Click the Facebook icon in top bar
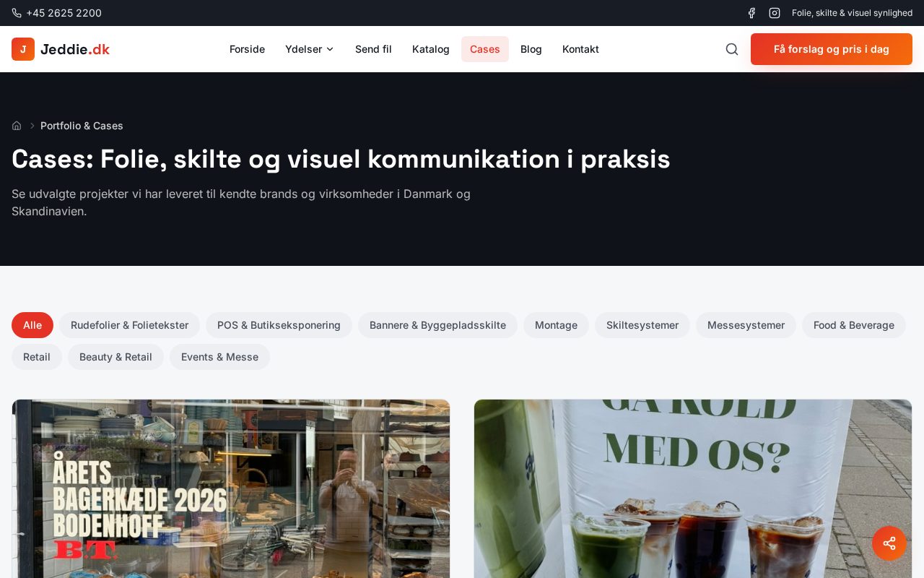924x578 pixels. [751, 13]
